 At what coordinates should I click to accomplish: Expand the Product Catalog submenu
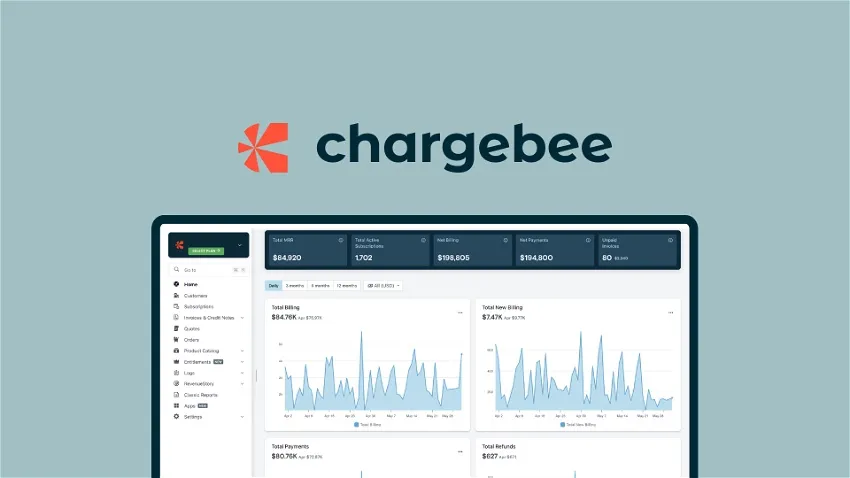242,351
